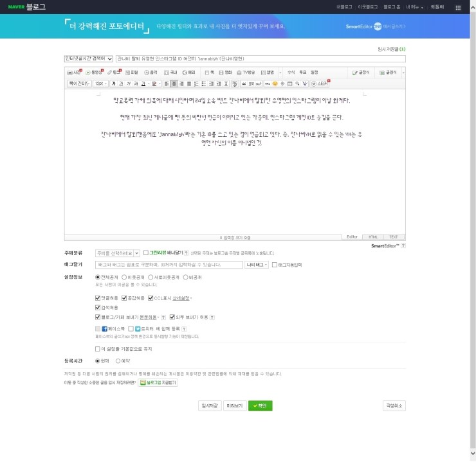
Task: Align text to the left
Action: pyautogui.click(x=167, y=84)
